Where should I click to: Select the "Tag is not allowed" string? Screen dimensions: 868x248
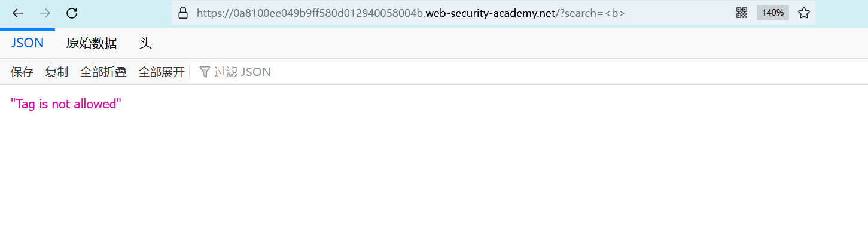point(66,104)
